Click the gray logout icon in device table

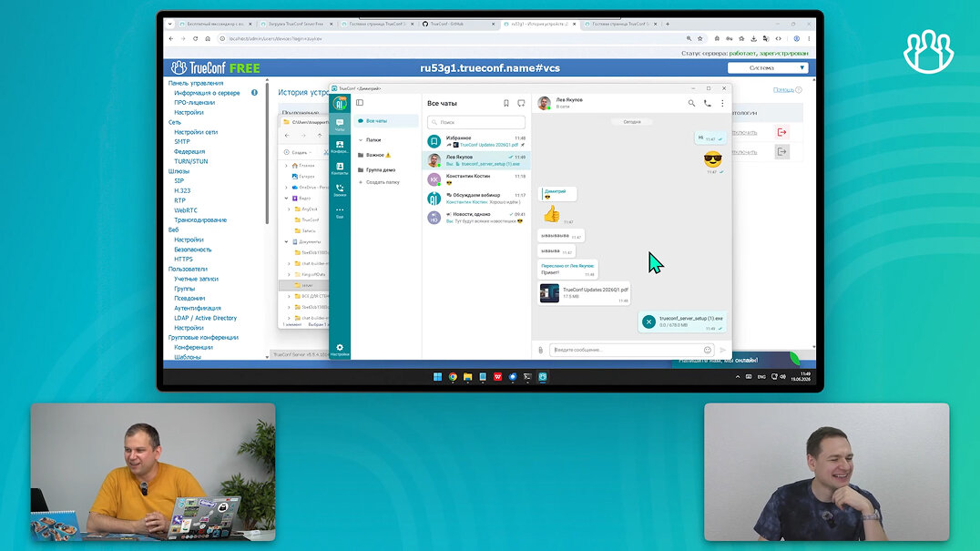click(x=781, y=152)
